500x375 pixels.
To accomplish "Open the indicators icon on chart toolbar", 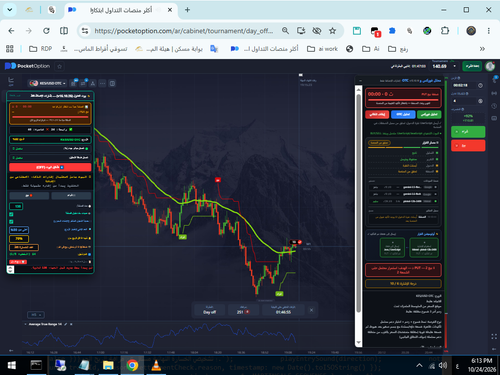I will [x=83, y=83].
